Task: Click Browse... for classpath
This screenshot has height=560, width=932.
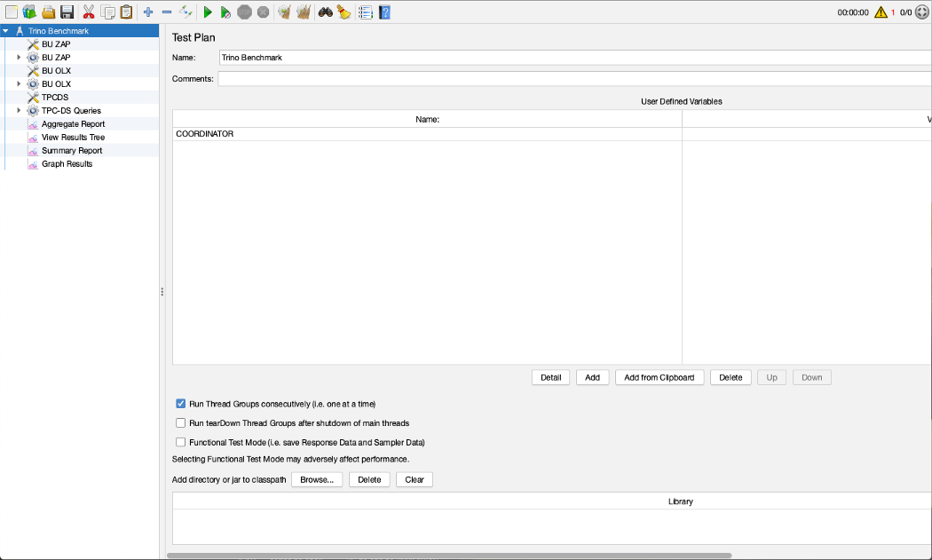Action: pos(317,480)
